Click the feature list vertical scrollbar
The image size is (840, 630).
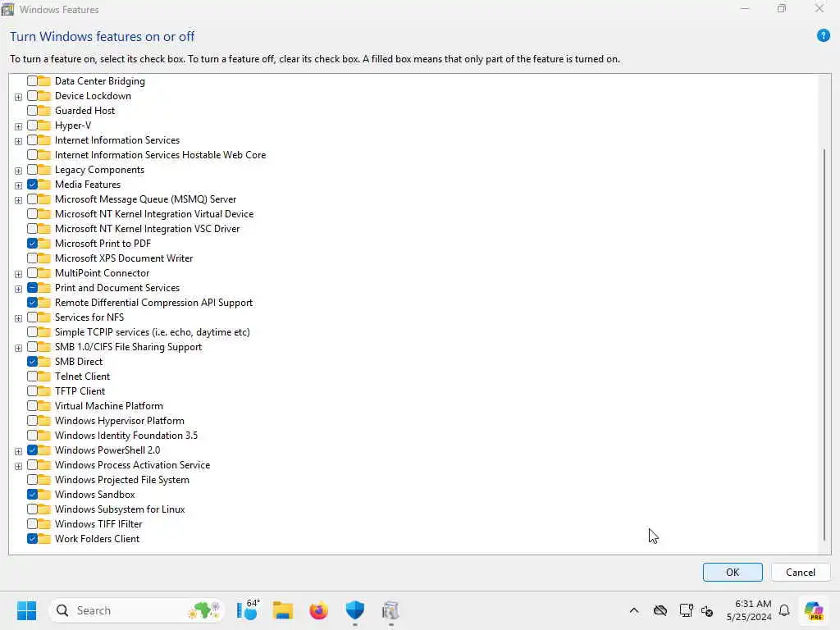click(x=824, y=345)
